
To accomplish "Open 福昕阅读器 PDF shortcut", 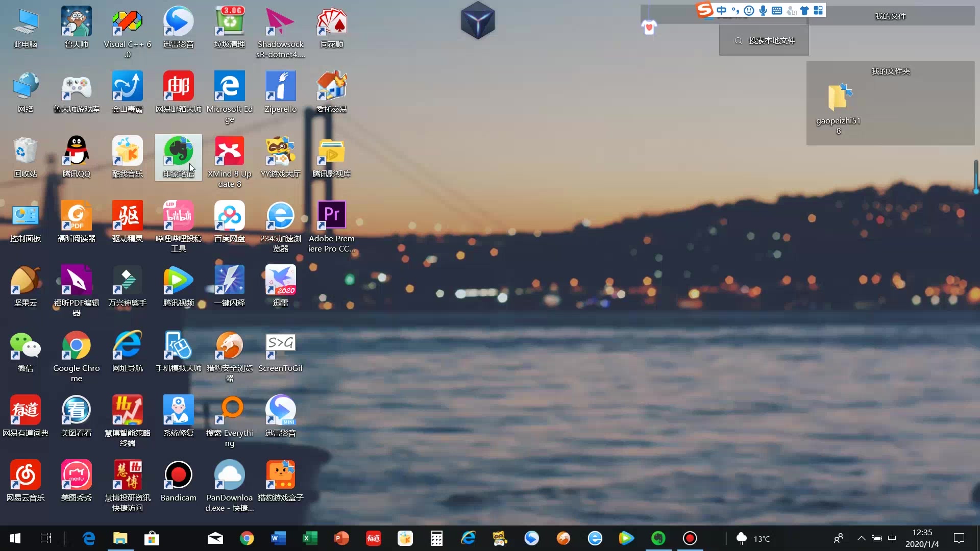I will [x=77, y=222].
